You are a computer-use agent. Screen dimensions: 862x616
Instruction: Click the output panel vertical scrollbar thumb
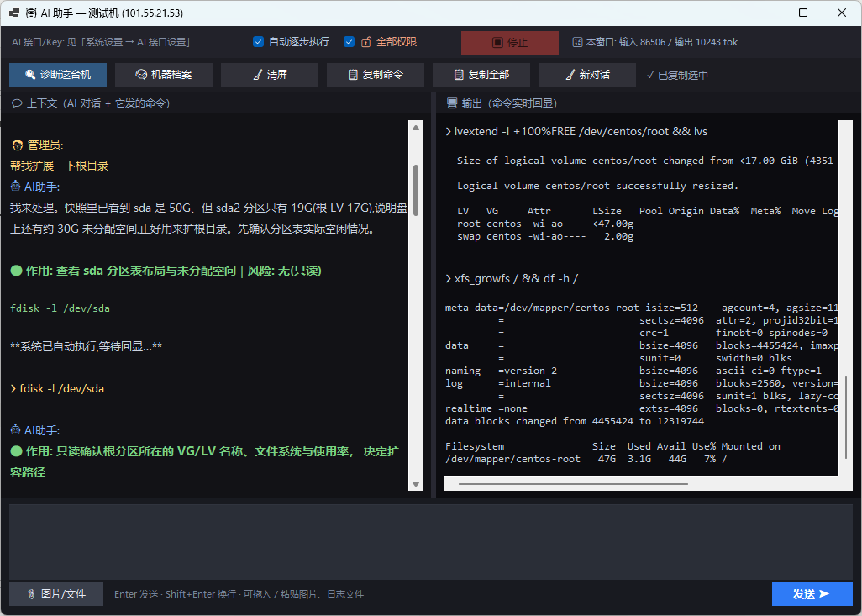click(x=845, y=417)
